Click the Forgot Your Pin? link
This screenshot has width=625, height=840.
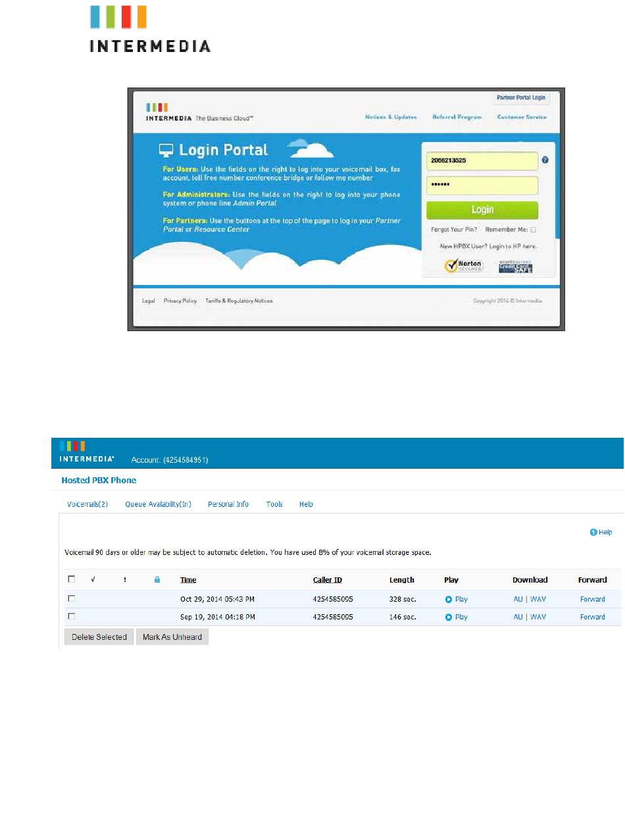point(454,230)
